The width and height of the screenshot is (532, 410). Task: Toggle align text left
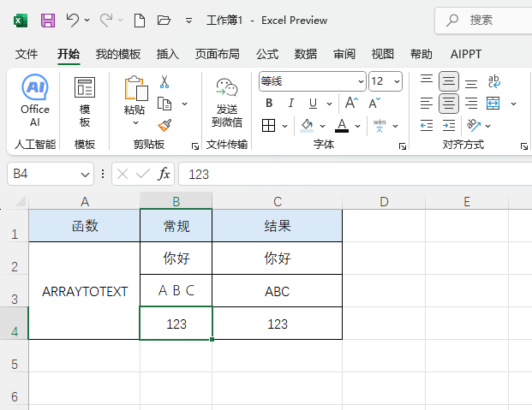click(427, 103)
